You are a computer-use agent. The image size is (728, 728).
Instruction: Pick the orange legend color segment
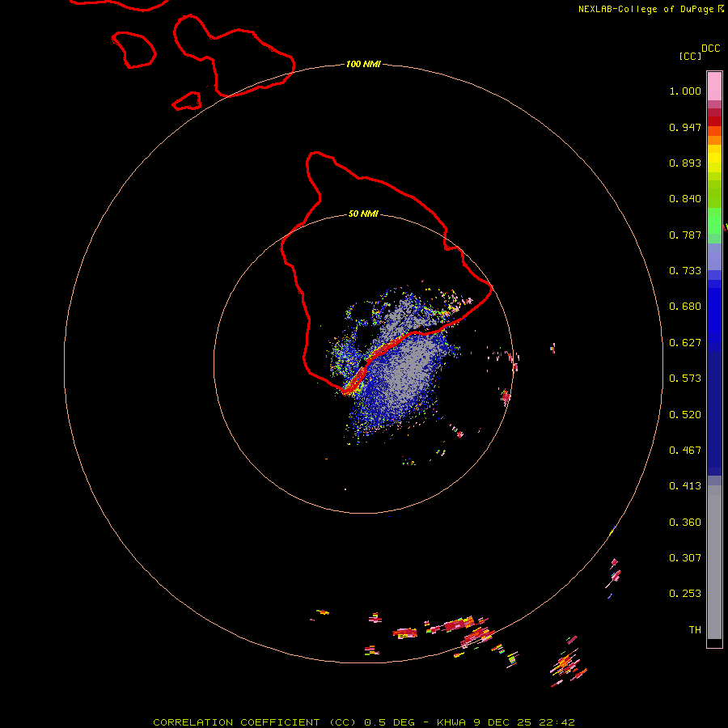pyautogui.click(x=714, y=140)
